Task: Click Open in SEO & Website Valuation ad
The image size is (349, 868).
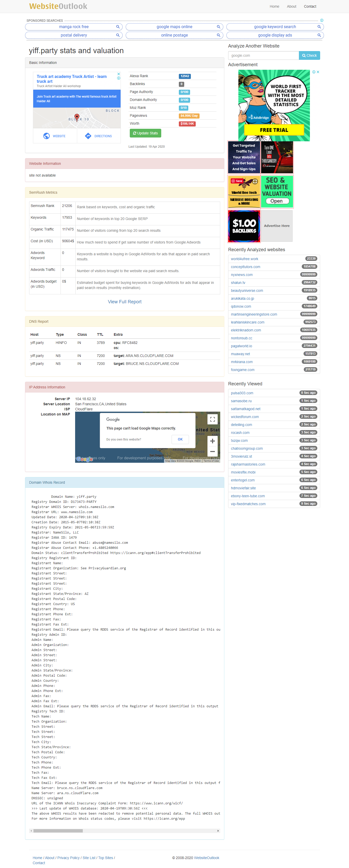Action: point(277,201)
